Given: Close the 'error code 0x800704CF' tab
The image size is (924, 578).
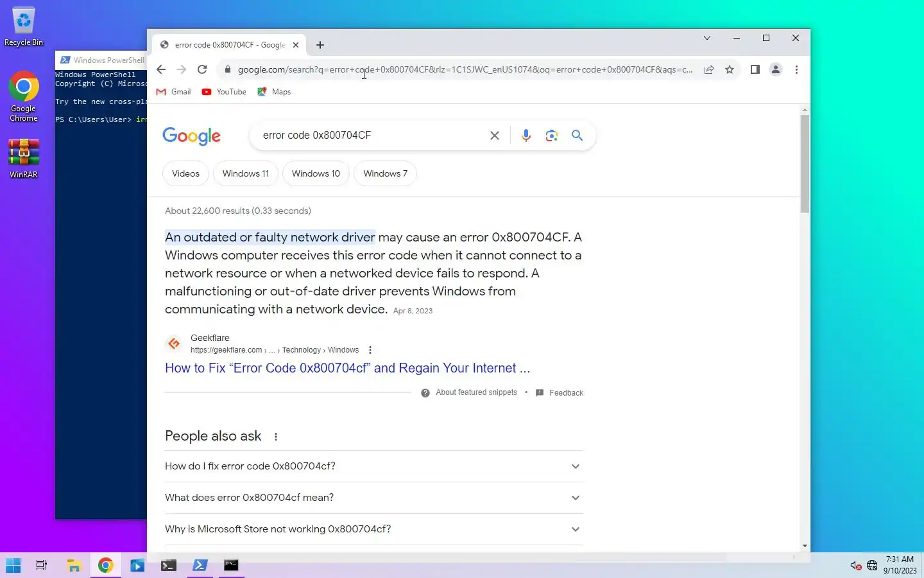Looking at the screenshot, I should (296, 45).
